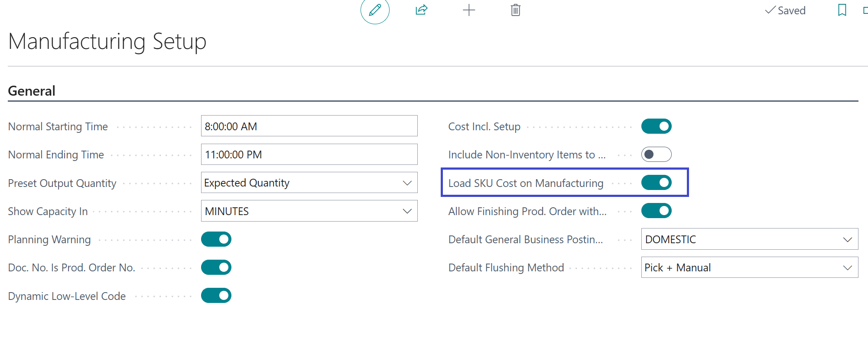
Task: Click the Normal Starting Time field
Action: (309, 126)
